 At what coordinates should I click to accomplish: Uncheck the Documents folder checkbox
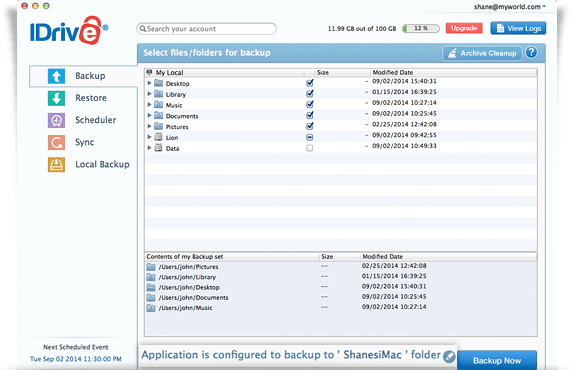pyautogui.click(x=310, y=115)
